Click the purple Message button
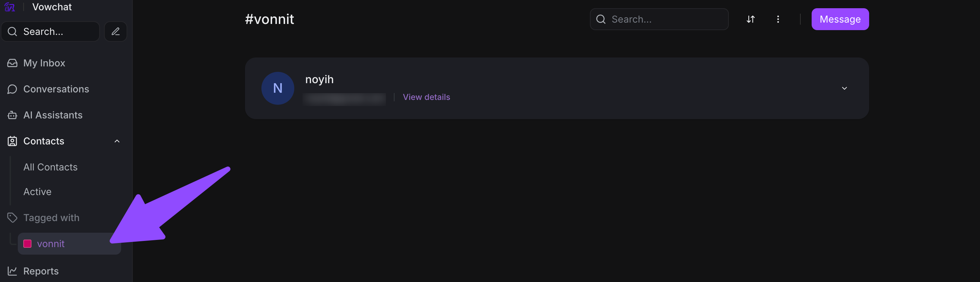Image resolution: width=980 pixels, height=282 pixels. 840,20
